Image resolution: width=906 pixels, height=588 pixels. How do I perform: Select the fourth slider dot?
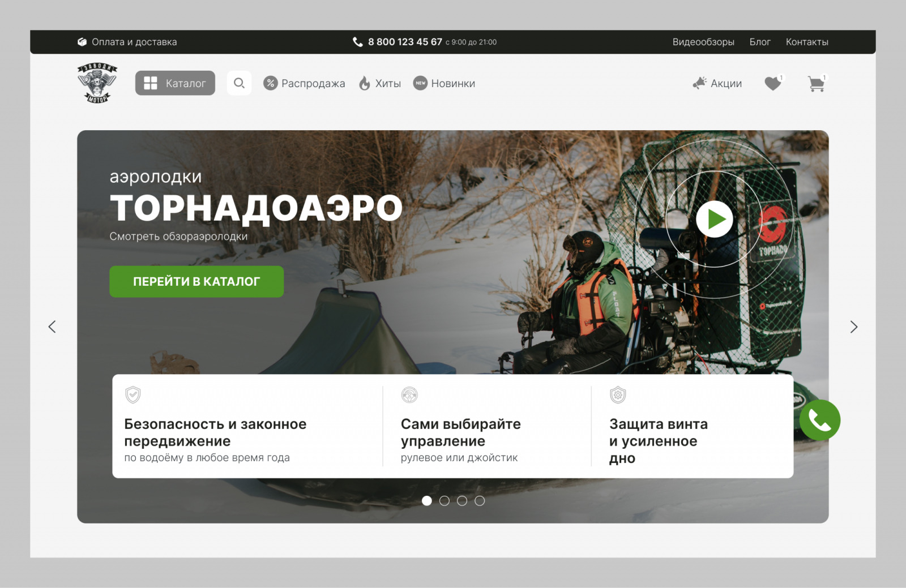480,501
